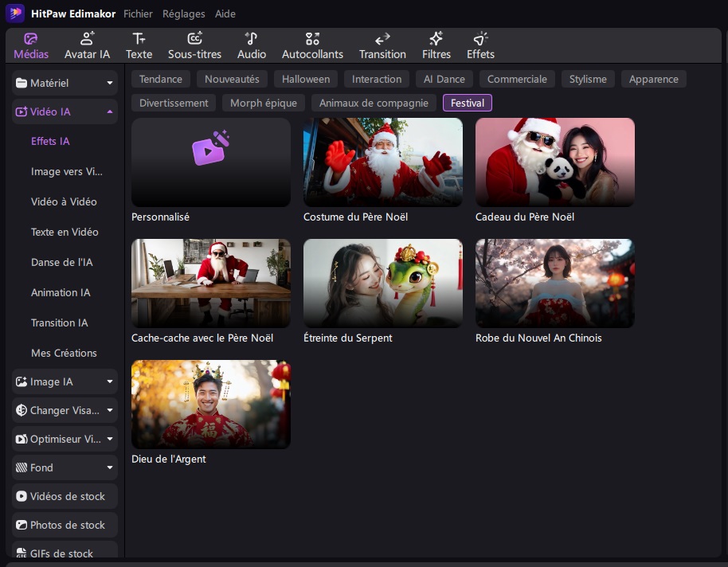
Task: Open the Fichier menu
Action: 138,14
